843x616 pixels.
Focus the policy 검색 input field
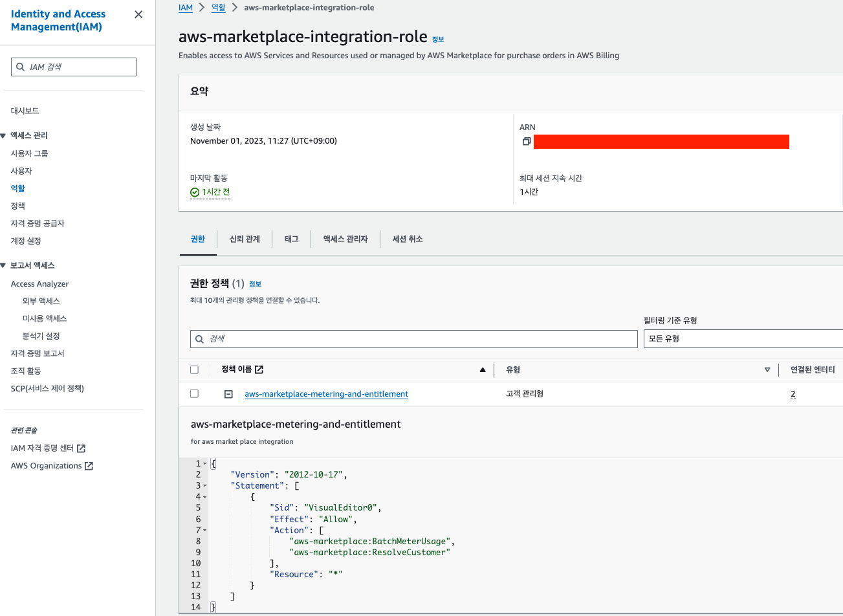click(414, 339)
